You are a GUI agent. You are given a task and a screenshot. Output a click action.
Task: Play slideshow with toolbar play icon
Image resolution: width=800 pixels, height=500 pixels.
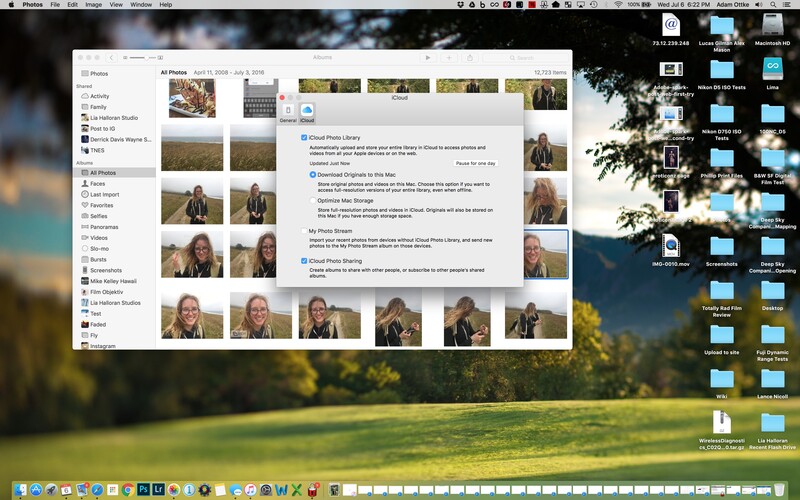428,58
